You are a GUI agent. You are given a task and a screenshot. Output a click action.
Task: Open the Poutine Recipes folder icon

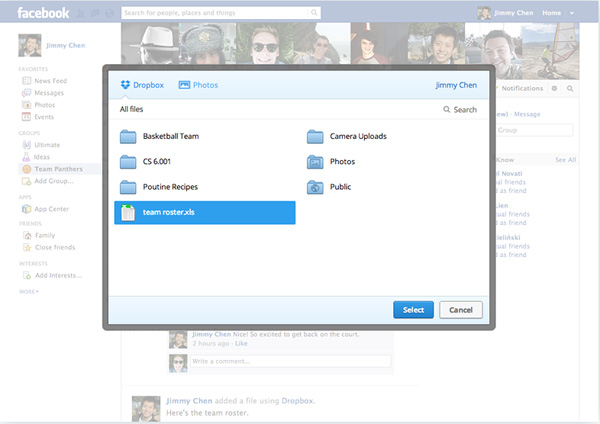click(128, 187)
